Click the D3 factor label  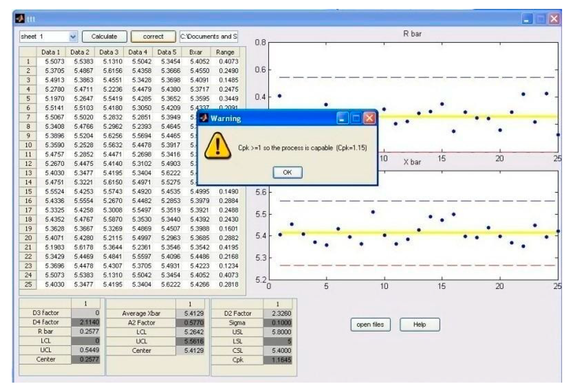(46, 313)
